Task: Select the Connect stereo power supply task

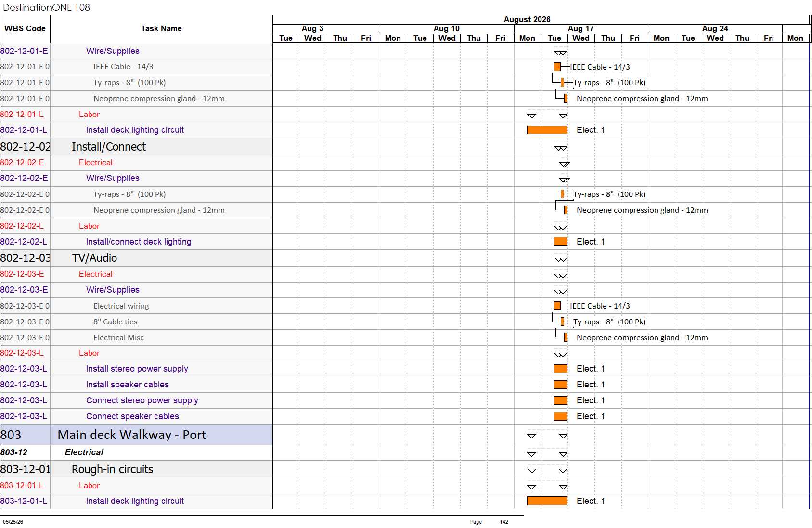Action: (x=142, y=400)
